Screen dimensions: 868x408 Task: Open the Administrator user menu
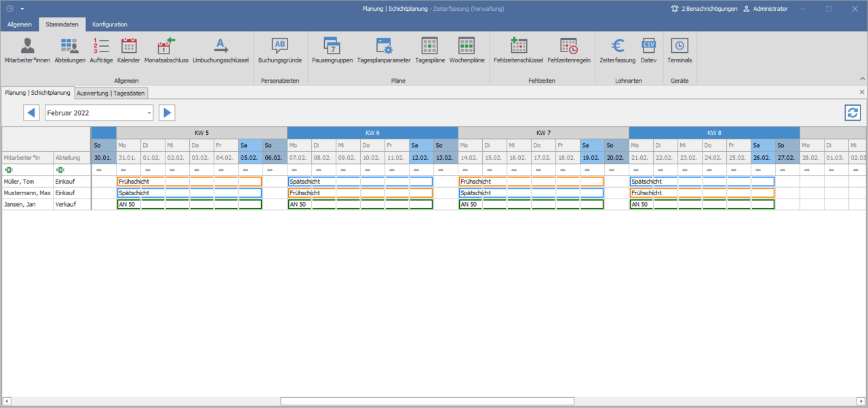click(x=766, y=9)
